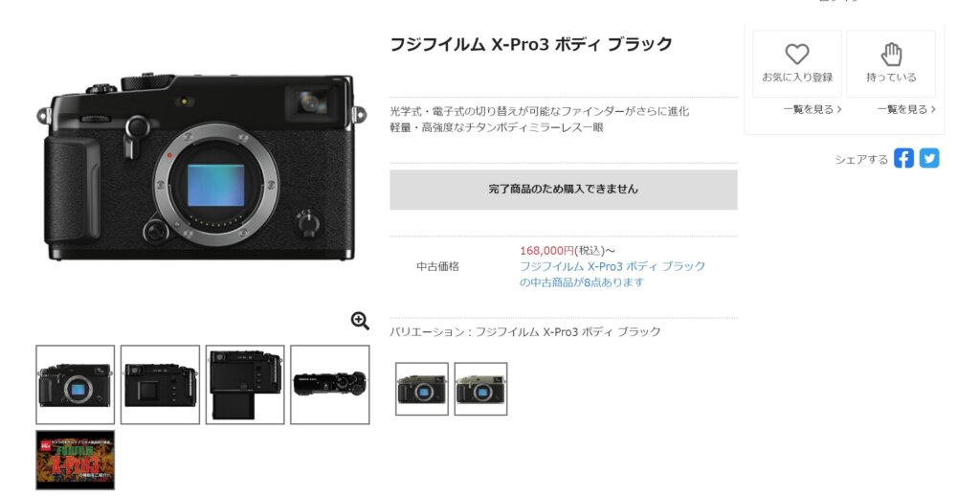Click the heart icon to add to favorites
This screenshot has width=980, height=496.
point(797,55)
